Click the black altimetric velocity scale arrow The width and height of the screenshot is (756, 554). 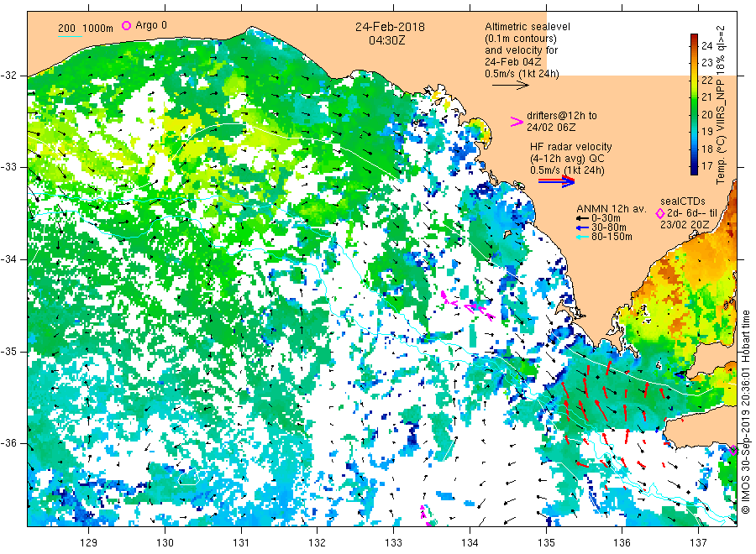[x=511, y=86]
